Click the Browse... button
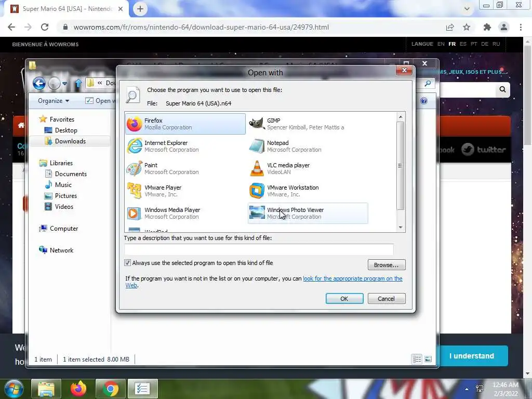The height and width of the screenshot is (399, 532). coord(387,265)
